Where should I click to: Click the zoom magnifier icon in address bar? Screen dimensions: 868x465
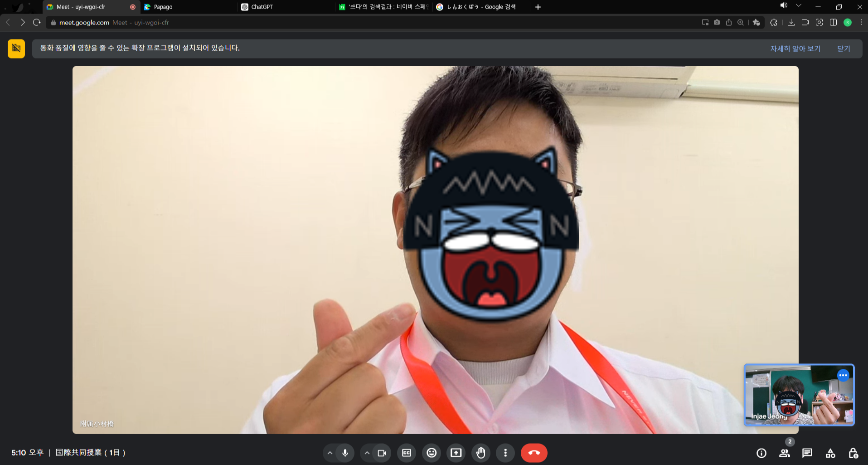(741, 22)
